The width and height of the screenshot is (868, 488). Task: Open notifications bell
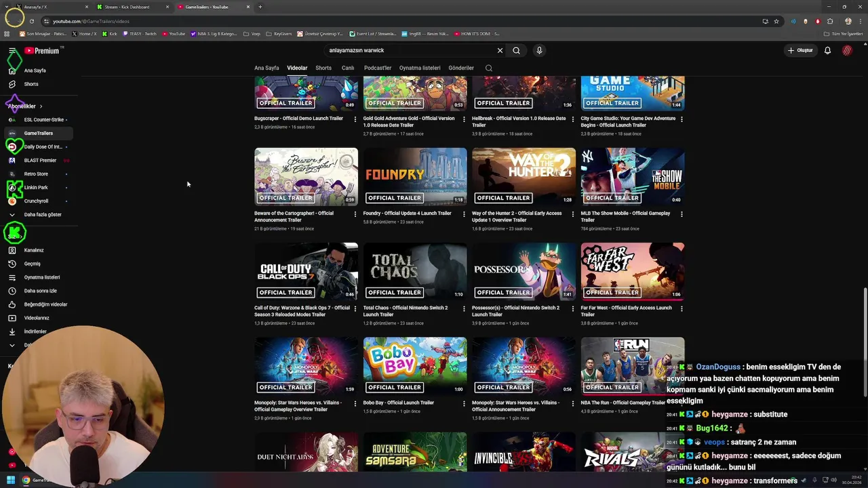[827, 50]
